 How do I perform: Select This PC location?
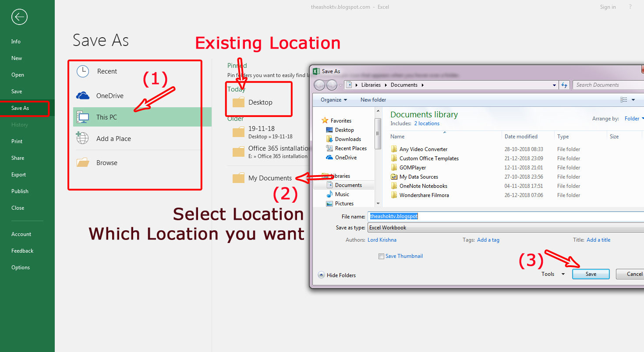click(142, 117)
